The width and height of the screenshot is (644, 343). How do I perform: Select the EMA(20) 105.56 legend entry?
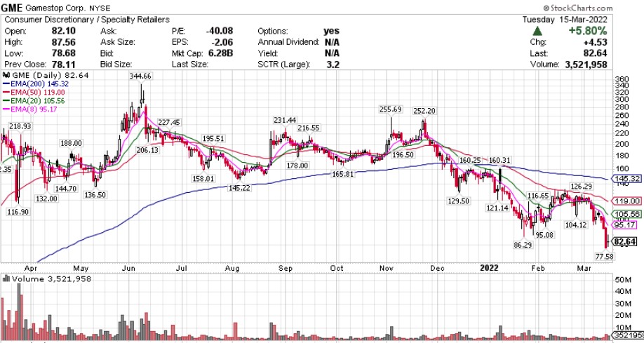[x=35, y=100]
